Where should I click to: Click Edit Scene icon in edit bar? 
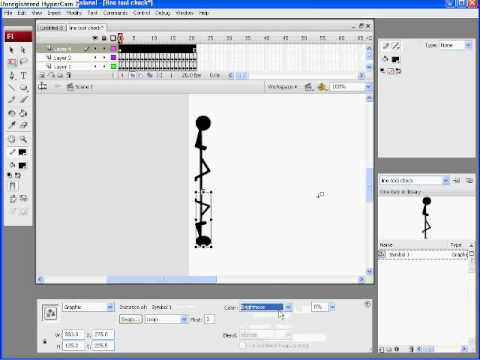309,87
